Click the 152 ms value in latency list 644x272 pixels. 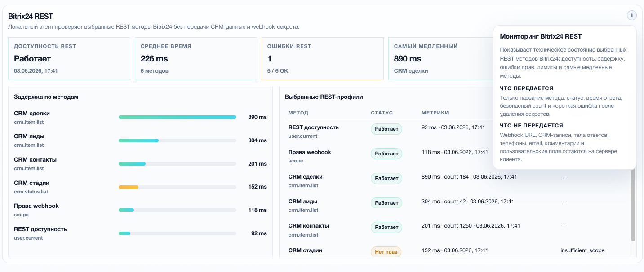click(x=258, y=187)
